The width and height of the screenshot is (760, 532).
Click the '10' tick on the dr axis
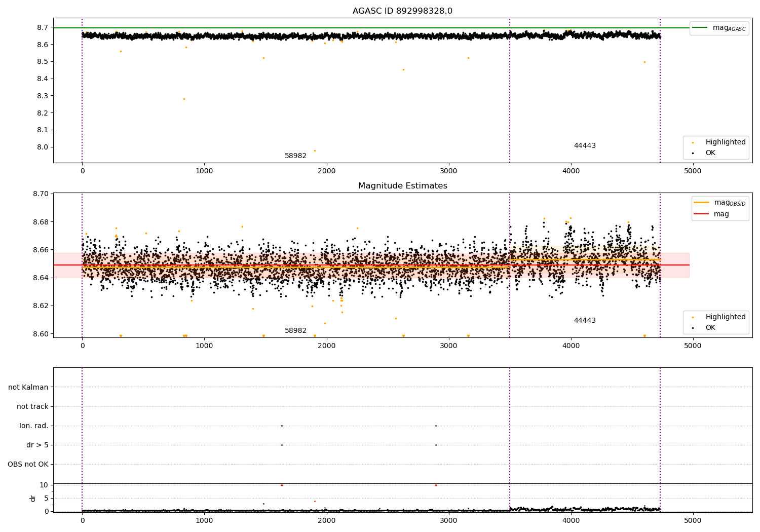click(x=44, y=485)
